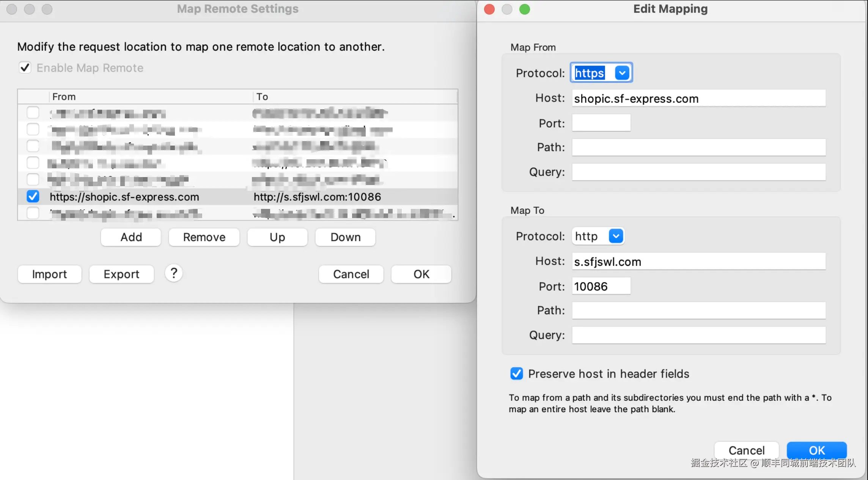Toggle Preserve host in header fields
Image resolution: width=868 pixels, height=480 pixels.
click(x=516, y=374)
